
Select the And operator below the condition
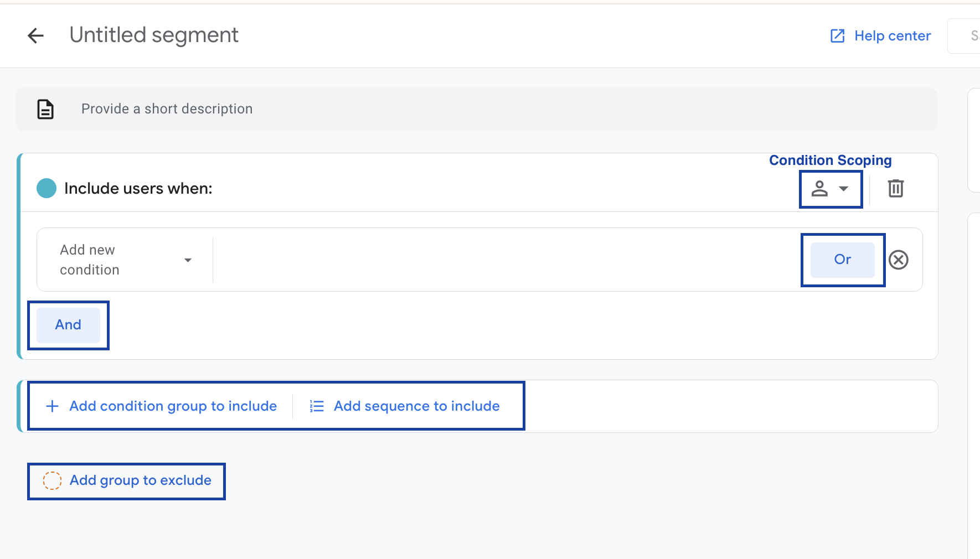[x=68, y=325]
